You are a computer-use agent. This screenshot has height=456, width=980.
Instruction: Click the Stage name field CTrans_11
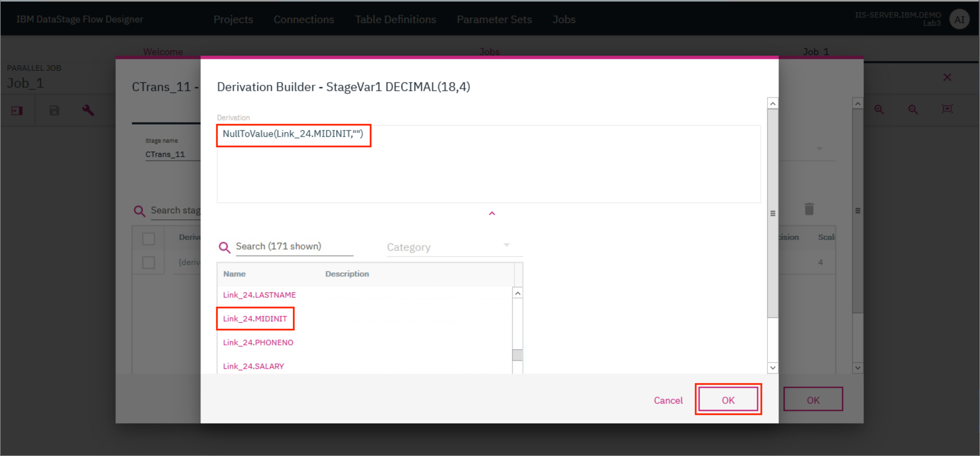[x=173, y=154]
